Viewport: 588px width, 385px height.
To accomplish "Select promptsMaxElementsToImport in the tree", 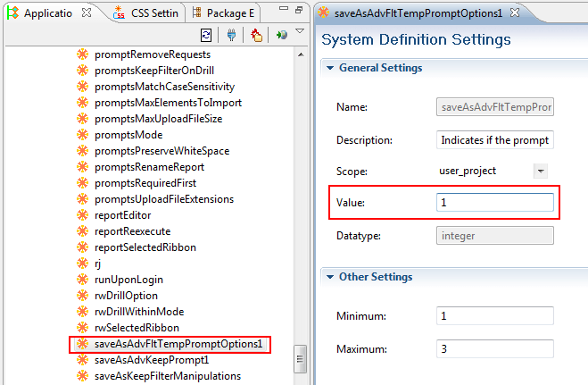I will click(x=168, y=103).
